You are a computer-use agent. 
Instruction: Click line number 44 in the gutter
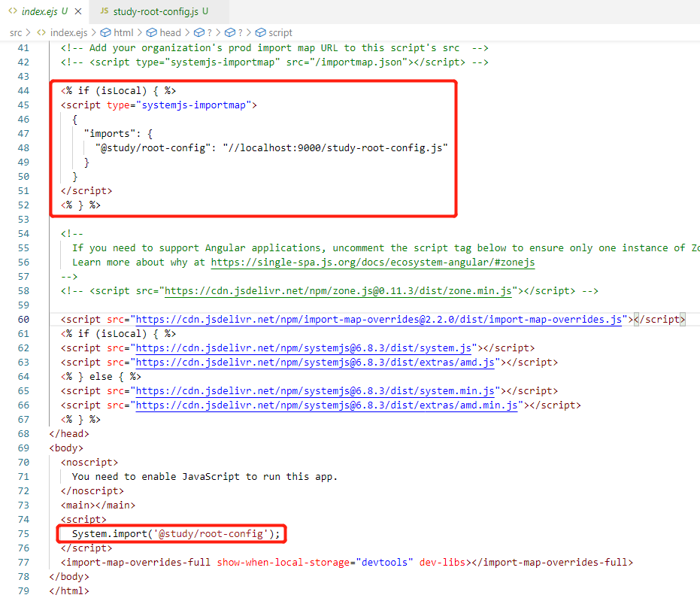(23, 91)
